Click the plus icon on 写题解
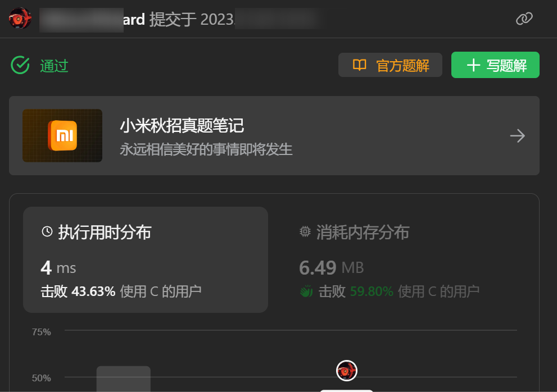557x392 pixels. coord(473,65)
